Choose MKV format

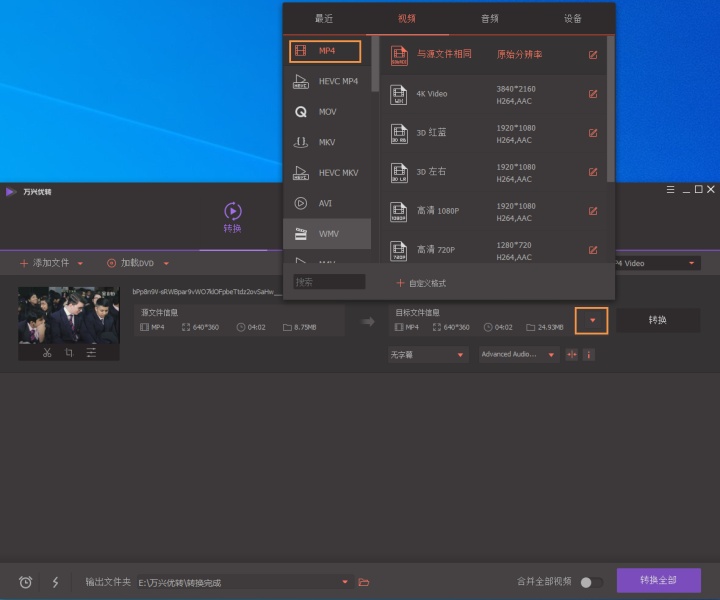327,142
